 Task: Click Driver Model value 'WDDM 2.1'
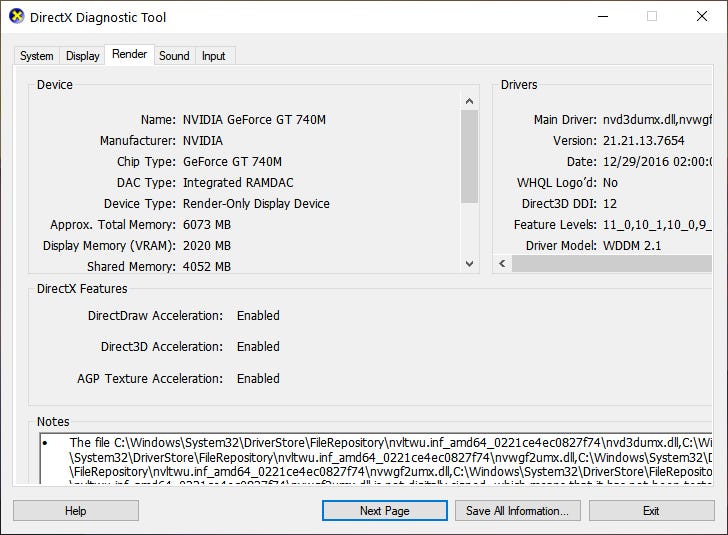point(632,246)
